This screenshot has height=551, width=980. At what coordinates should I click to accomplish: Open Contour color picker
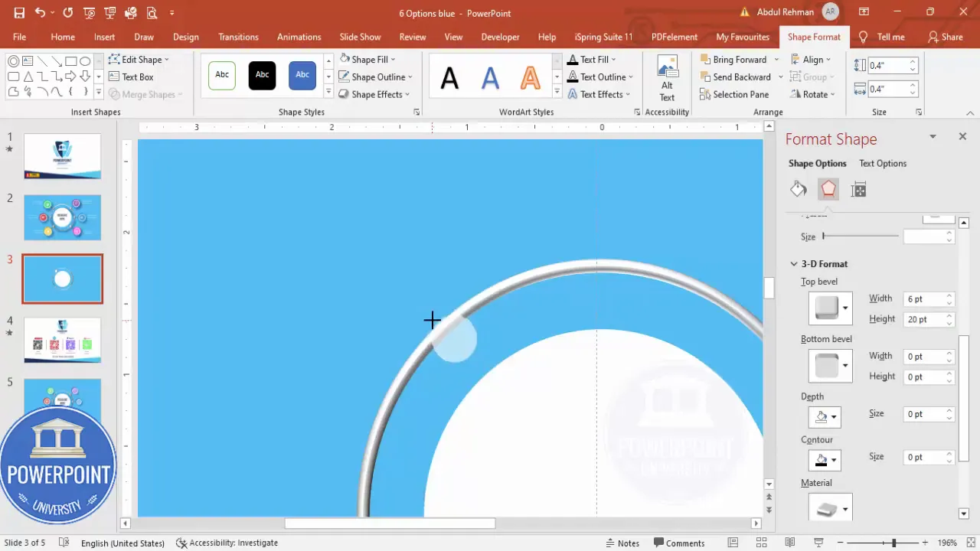(824, 460)
